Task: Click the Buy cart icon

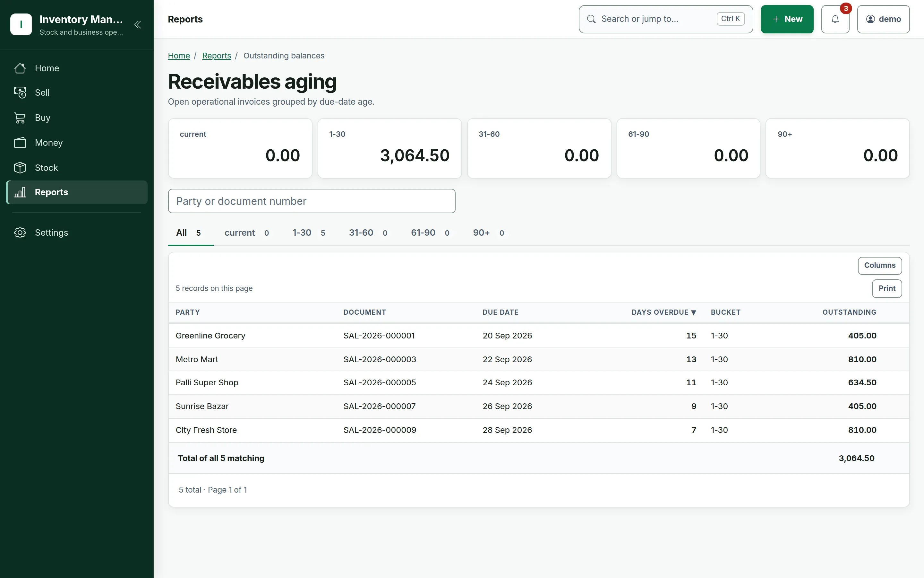Action: [x=20, y=118]
